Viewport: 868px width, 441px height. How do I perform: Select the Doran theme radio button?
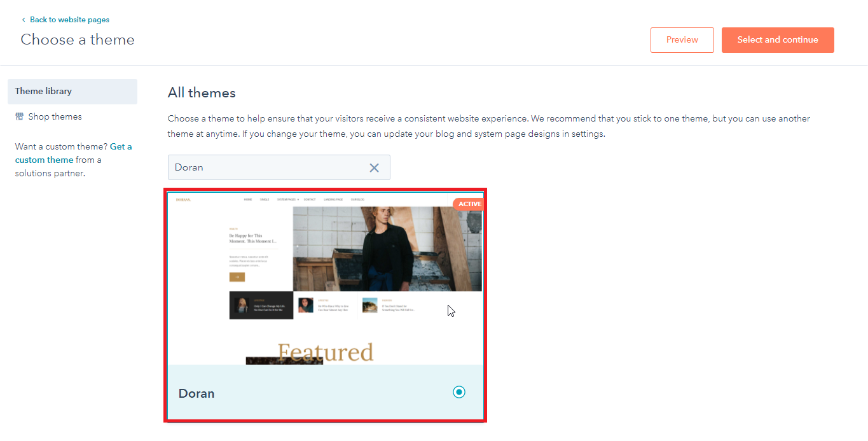(x=459, y=392)
